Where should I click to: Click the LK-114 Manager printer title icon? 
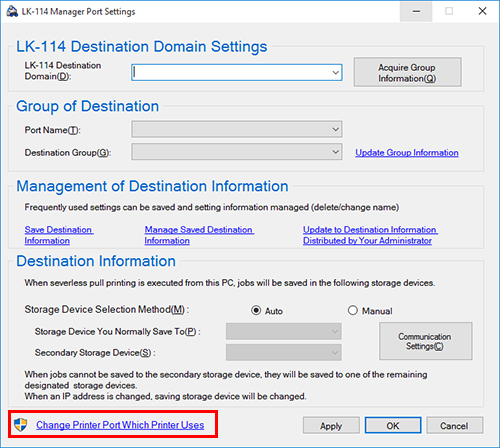click(12, 12)
